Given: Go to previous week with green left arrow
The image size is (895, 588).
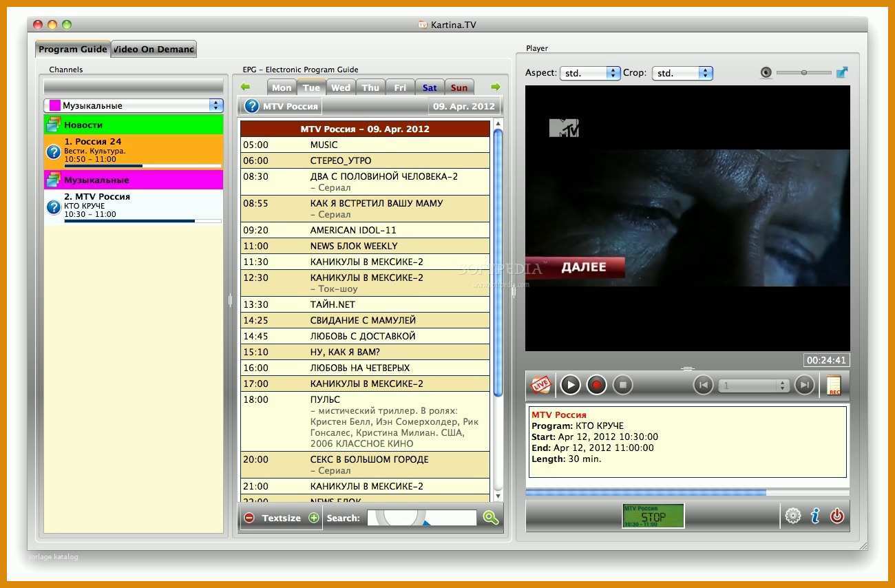Looking at the screenshot, I should 245,87.
